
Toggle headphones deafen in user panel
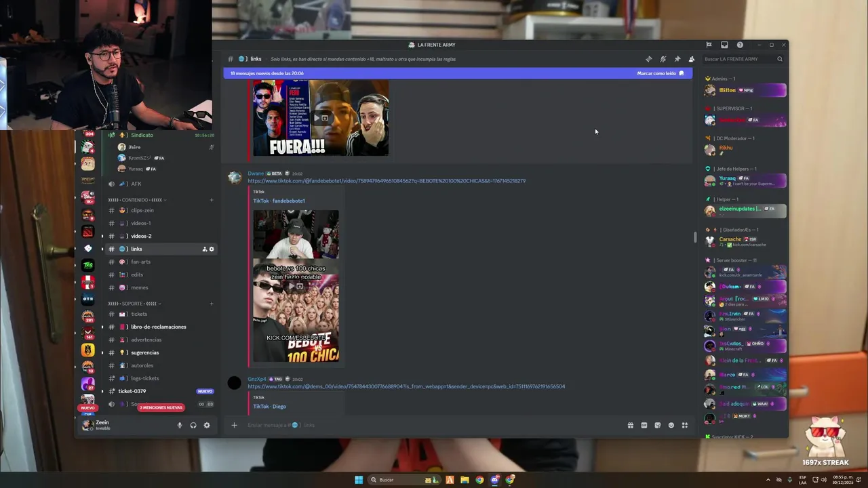click(193, 425)
